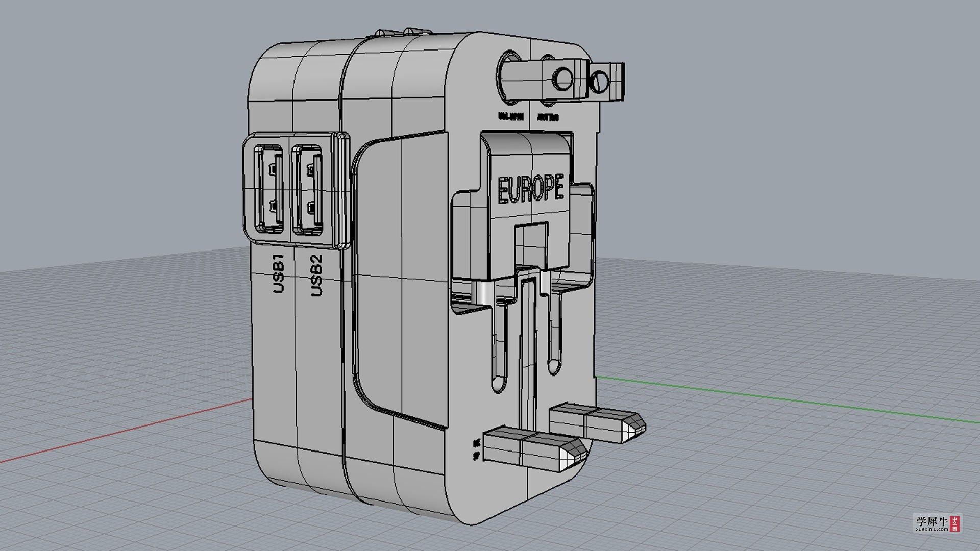The width and height of the screenshot is (980, 551).
Task: Pick the green Y-axis line on the grid
Action: point(789,400)
